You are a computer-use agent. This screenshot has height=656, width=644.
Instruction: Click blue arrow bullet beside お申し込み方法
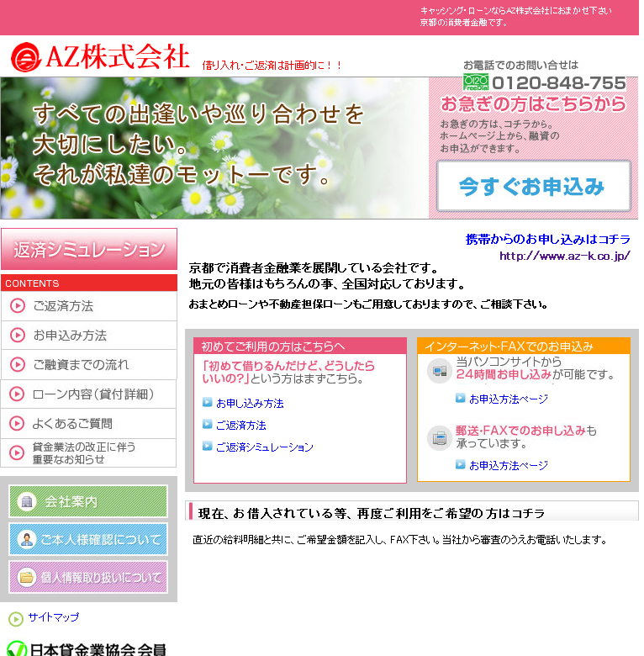click(x=208, y=402)
